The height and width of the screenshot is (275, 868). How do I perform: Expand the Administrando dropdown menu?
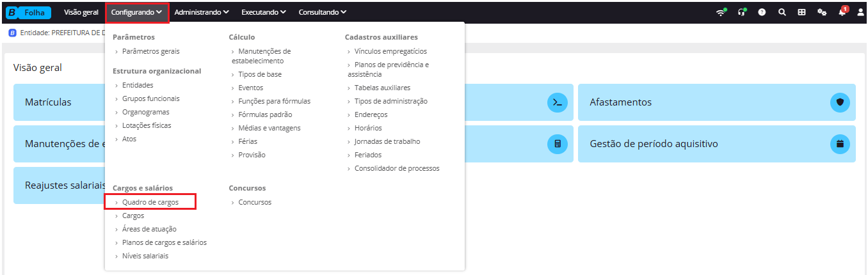pos(202,12)
